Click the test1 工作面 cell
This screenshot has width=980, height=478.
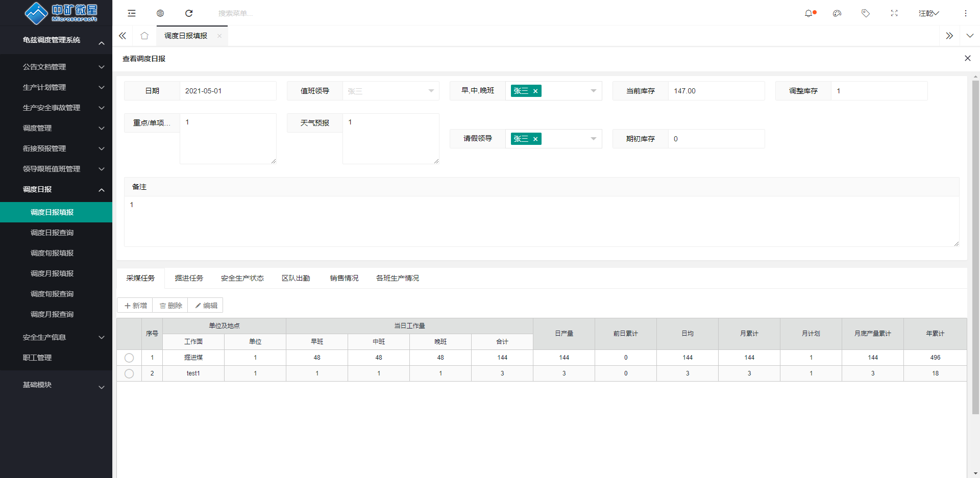[193, 374]
